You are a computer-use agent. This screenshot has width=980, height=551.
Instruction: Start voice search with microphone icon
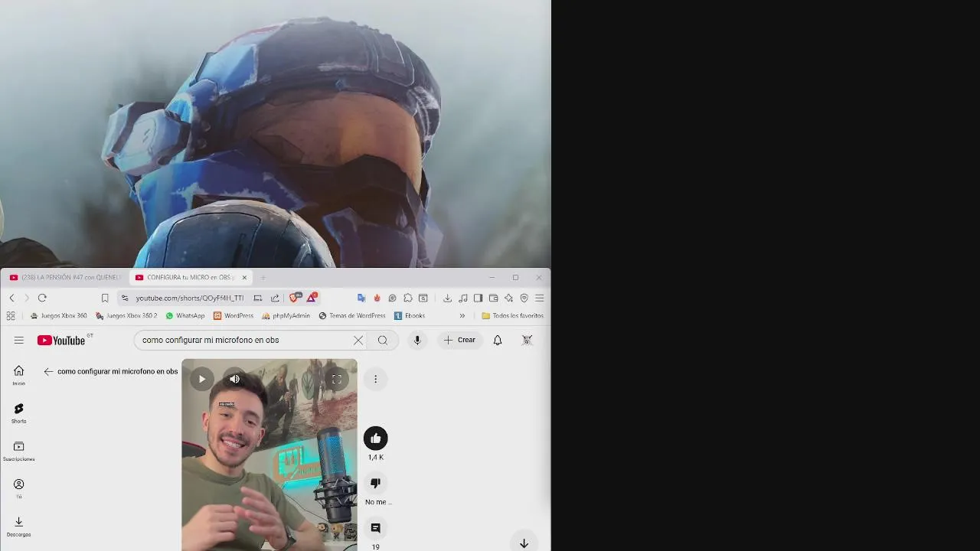click(x=417, y=341)
